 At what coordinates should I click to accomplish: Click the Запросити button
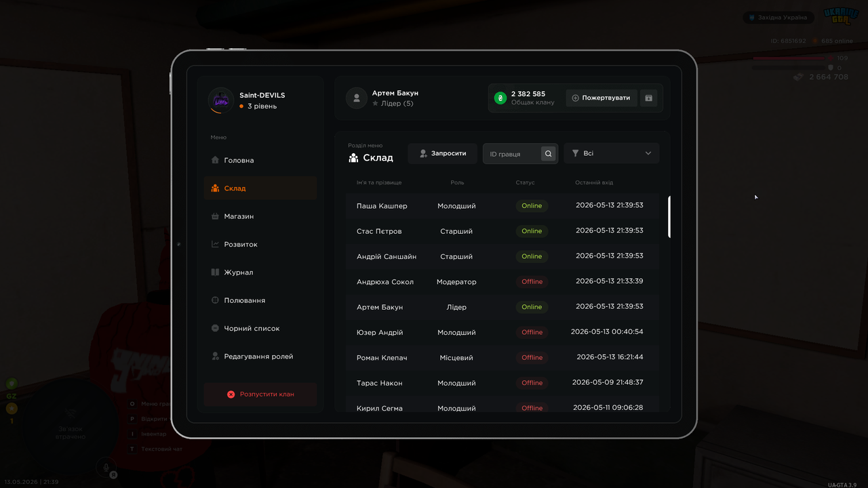pos(443,153)
